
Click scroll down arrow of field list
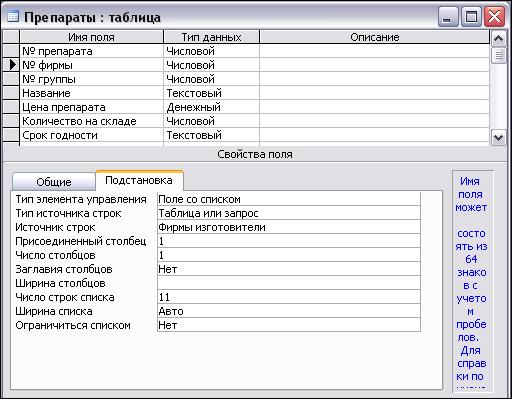pyautogui.click(x=498, y=137)
